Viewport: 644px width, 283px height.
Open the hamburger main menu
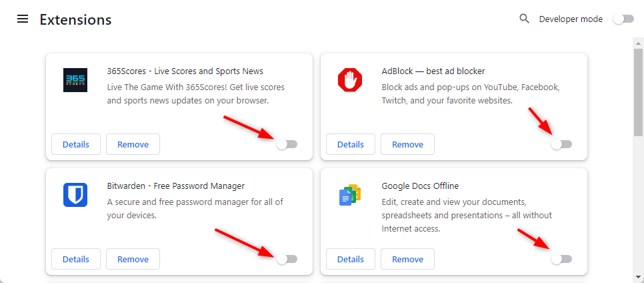23,19
